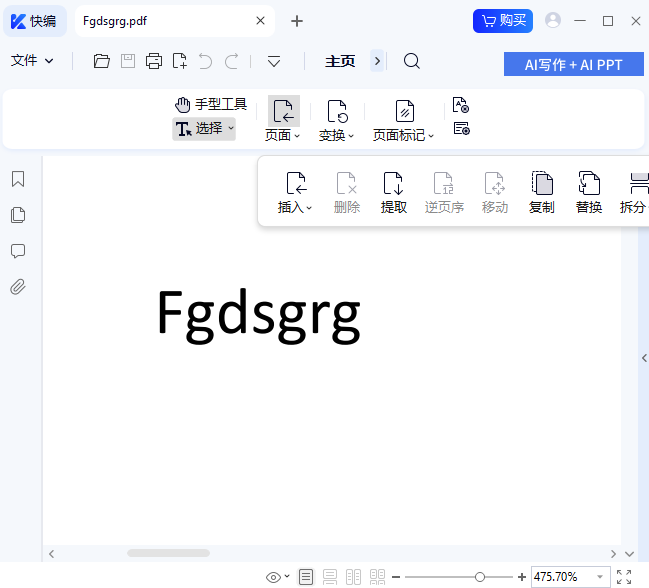Viewport: 649px width, 588px height.
Task: Click the AI写作 + AI PPT button
Action: click(574, 64)
